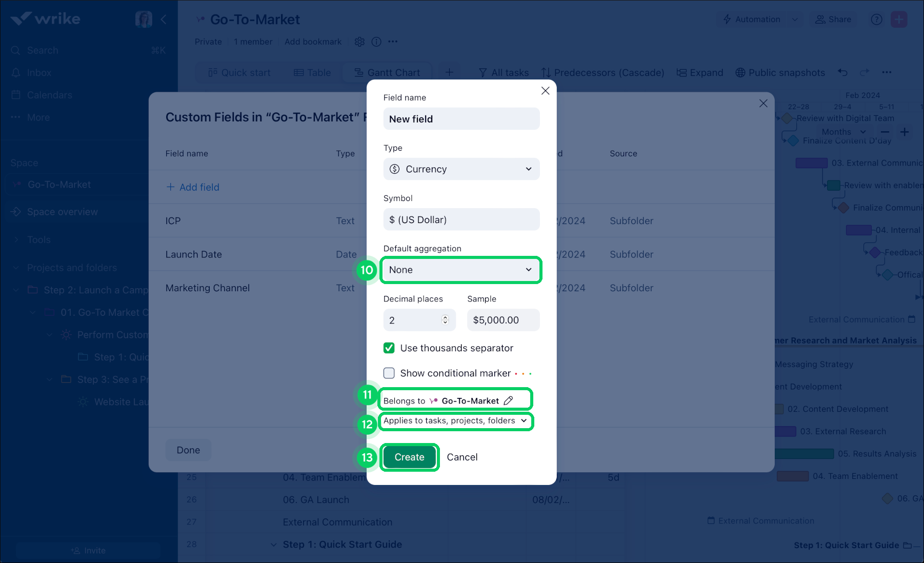
Task: Adjust the Decimal places stepper
Action: pyautogui.click(x=445, y=320)
